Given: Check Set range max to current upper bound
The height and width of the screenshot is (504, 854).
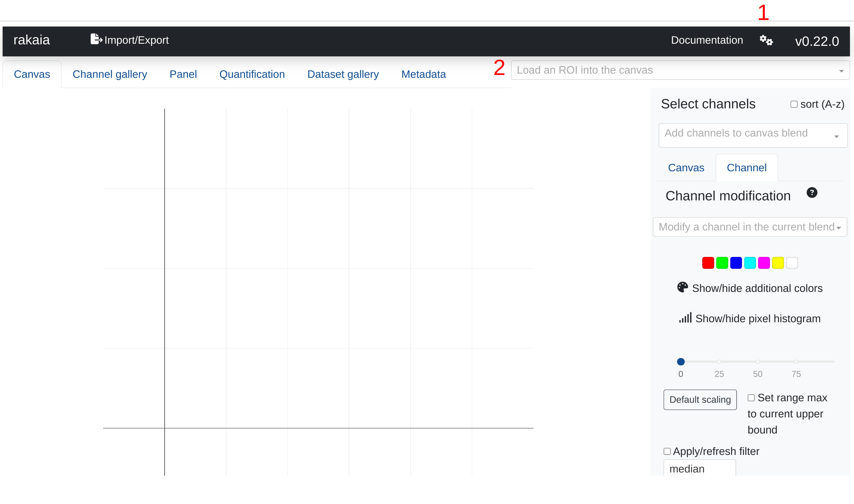Looking at the screenshot, I should pos(751,398).
